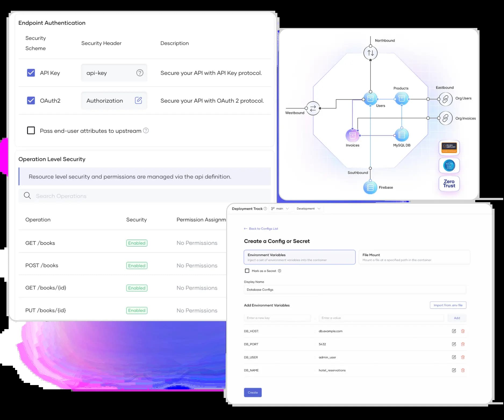Click No Permissions for POST /books
Screen dimensions: 504x420
(x=197, y=266)
